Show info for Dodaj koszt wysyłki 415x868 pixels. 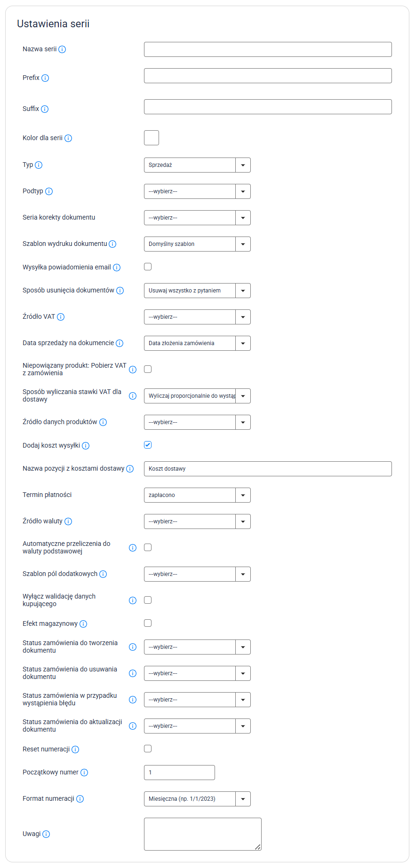pos(86,446)
